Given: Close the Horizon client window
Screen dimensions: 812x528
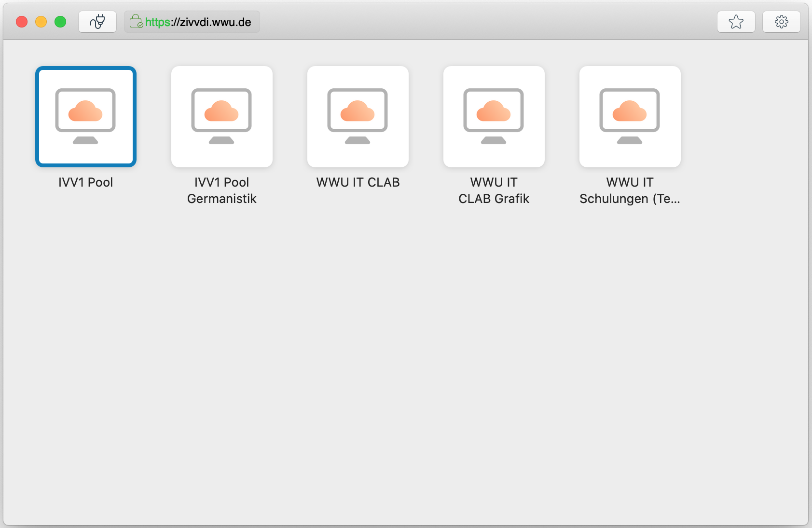Looking at the screenshot, I should (x=22, y=22).
